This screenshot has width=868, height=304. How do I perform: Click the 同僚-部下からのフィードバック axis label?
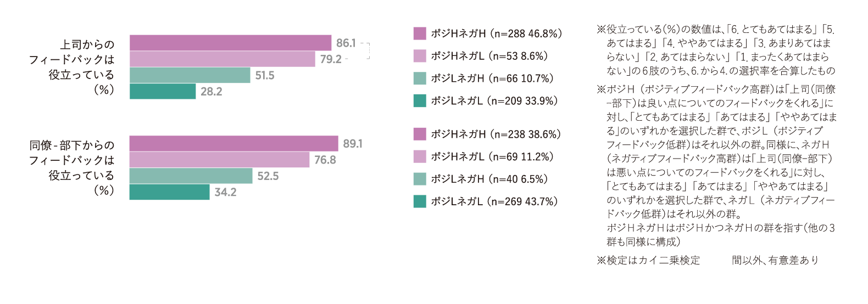71,167
